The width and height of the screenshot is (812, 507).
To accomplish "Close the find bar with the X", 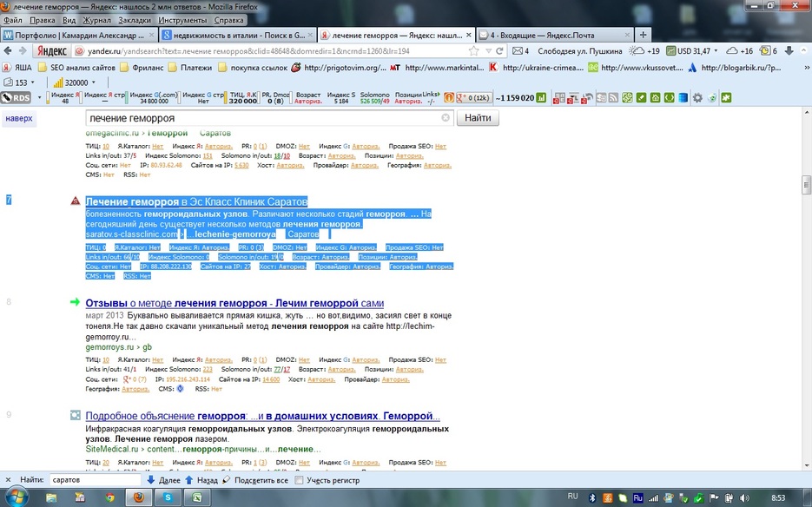I will pos(7,479).
